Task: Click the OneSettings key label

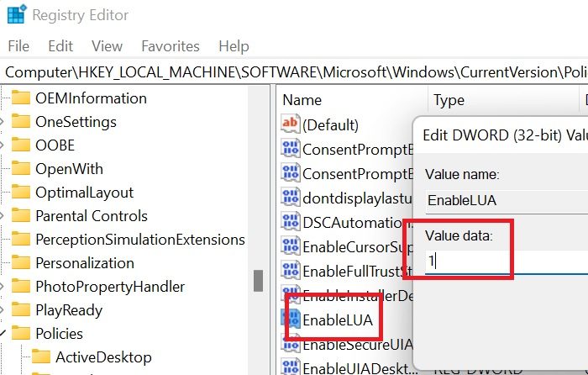Action: [76, 122]
